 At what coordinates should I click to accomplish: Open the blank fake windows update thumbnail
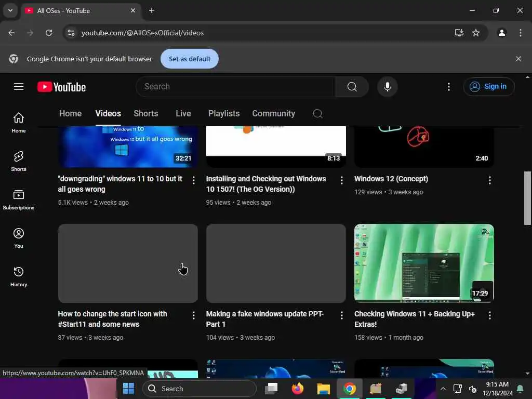click(276, 263)
